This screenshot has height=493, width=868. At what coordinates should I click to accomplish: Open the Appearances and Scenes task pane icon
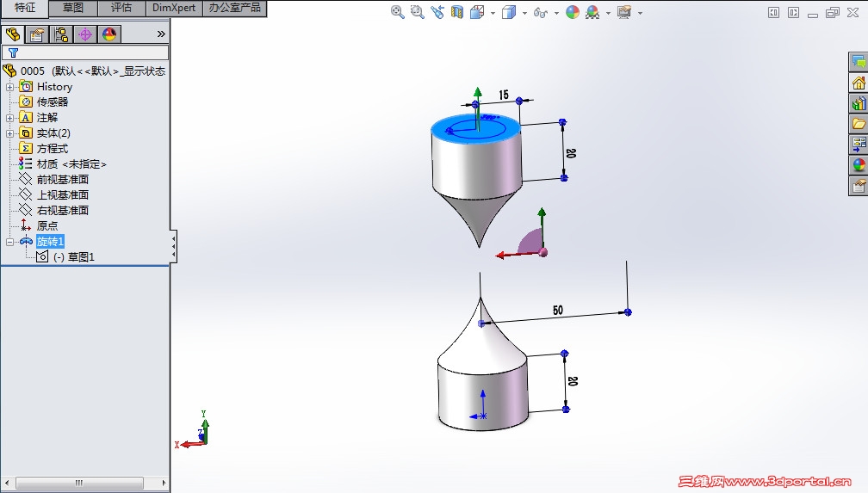pos(859,165)
